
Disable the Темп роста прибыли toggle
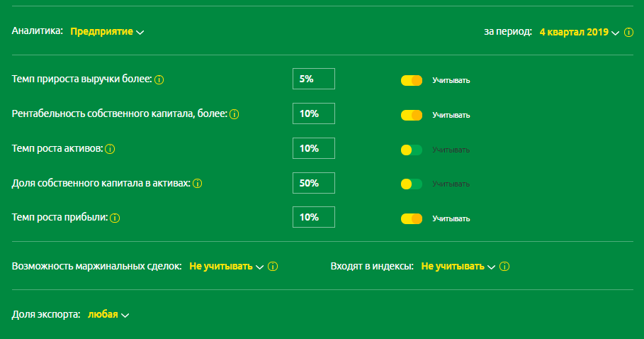tap(412, 218)
